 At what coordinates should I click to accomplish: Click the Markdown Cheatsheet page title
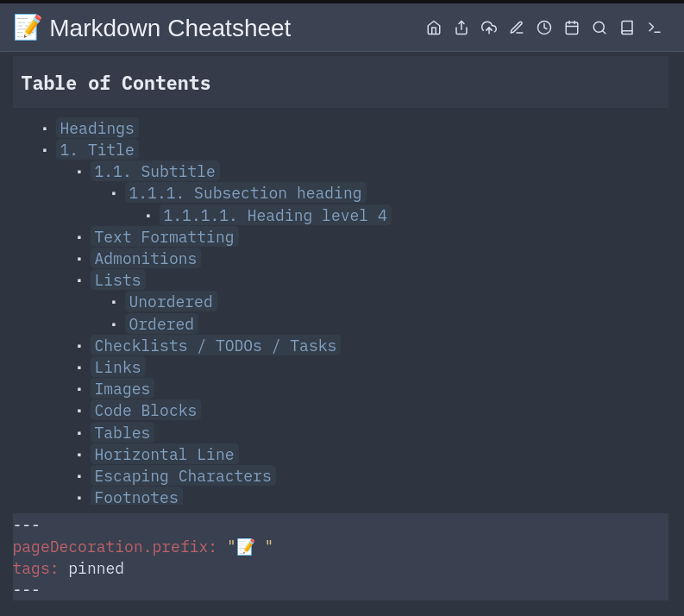(170, 28)
